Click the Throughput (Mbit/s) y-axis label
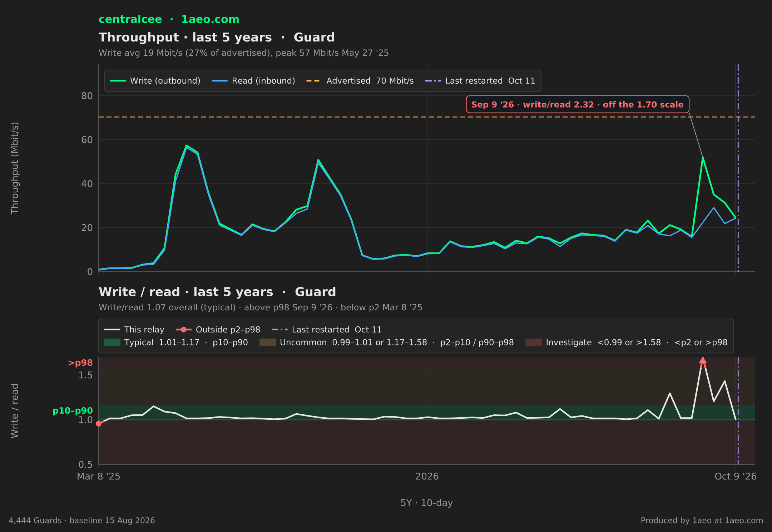This screenshot has height=532, width=772. click(15, 168)
